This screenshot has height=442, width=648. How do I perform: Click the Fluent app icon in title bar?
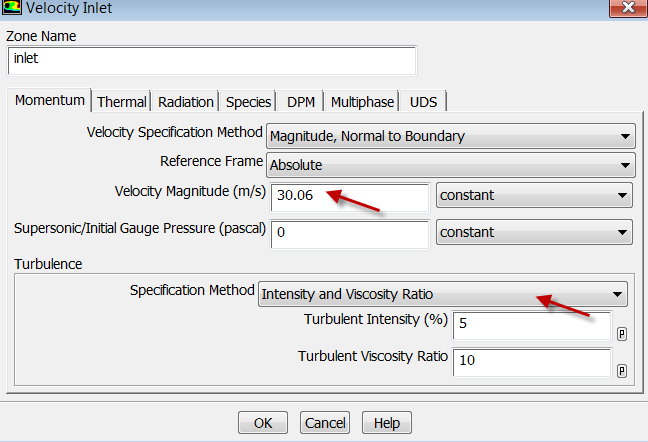pyautogui.click(x=12, y=9)
